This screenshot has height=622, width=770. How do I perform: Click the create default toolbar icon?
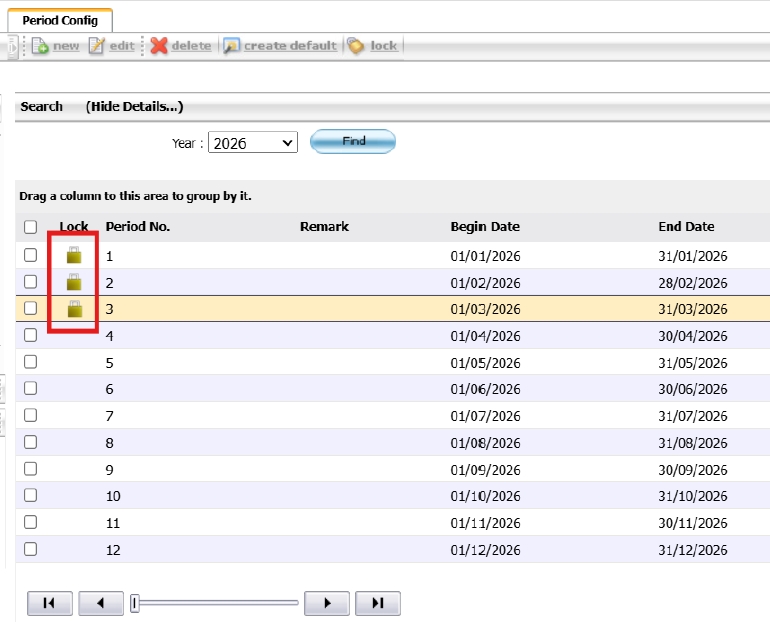232,46
